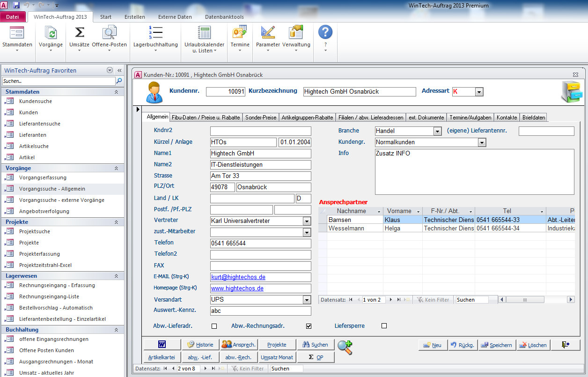Image resolution: width=588 pixels, height=377 pixels.
Task: Click the Word export button
Action: pyautogui.click(x=161, y=345)
